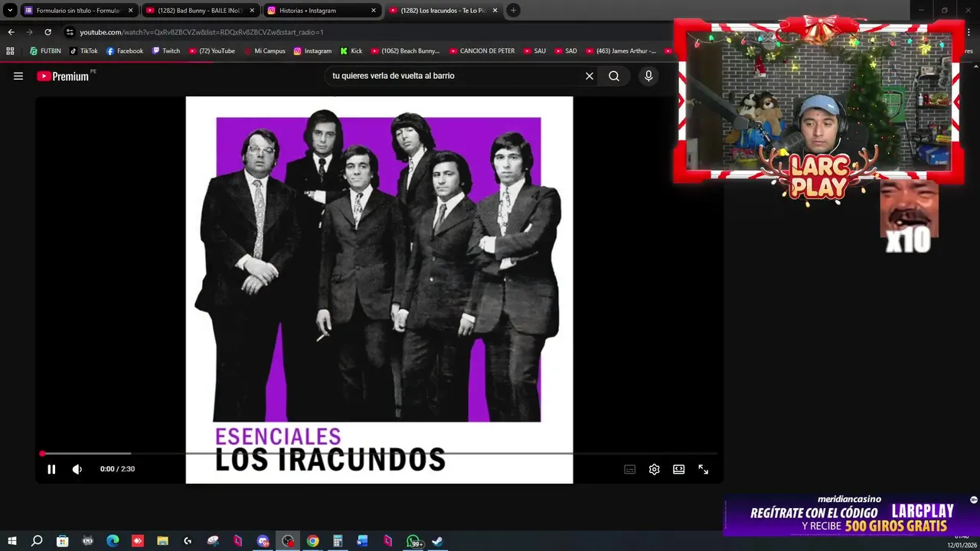
Task: Close the Historias Instagram tab
Action: pyautogui.click(x=374, y=11)
